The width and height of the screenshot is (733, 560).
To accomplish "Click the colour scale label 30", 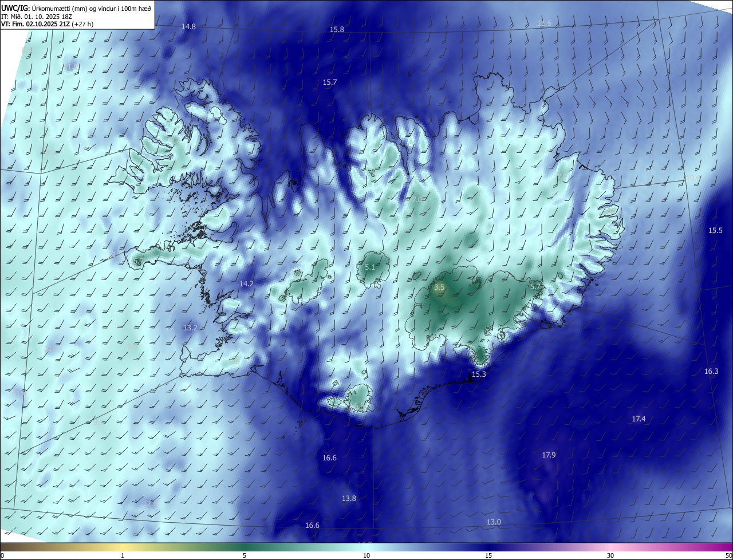I will pos(610,556).
